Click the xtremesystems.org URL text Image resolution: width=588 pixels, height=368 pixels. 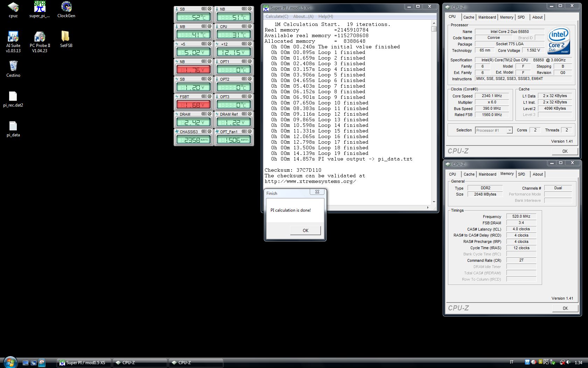[x=310, y=181]
